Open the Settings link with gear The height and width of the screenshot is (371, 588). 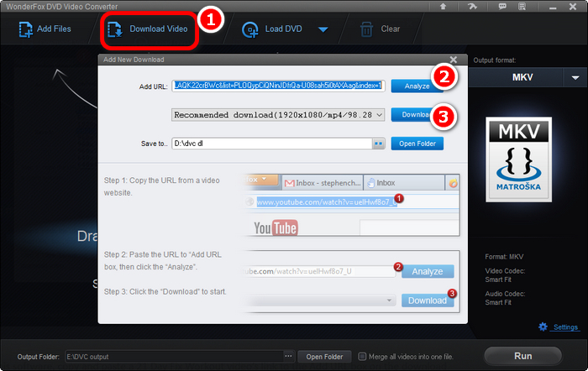pyautogui.click(x=559, y=327)
